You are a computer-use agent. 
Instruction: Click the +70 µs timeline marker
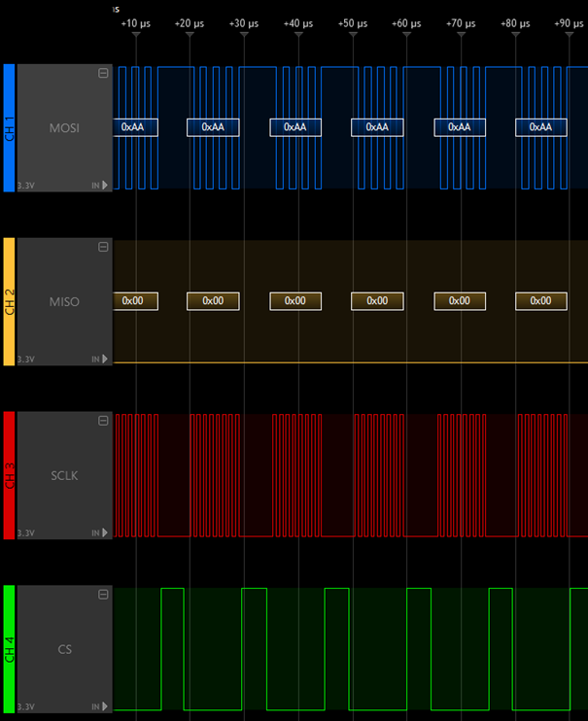[x=461, y=23]
